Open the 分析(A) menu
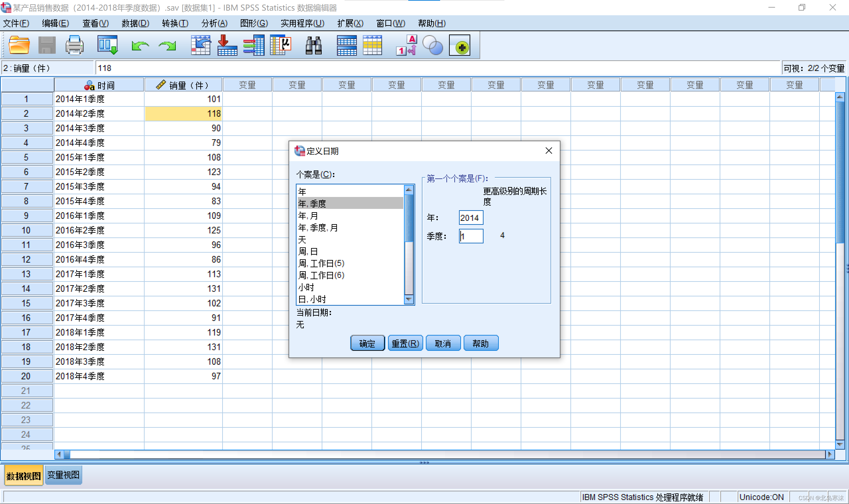 pyautogui.click(x=214, y=23)
